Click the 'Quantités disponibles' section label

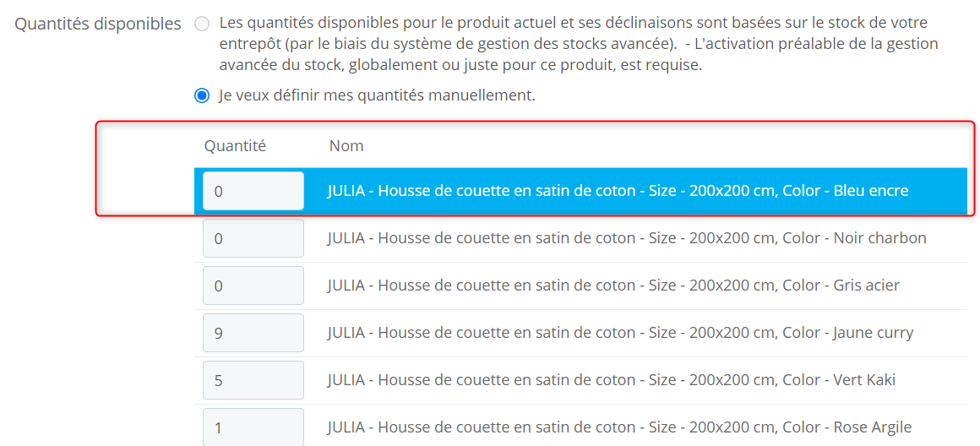coord(98,24)
